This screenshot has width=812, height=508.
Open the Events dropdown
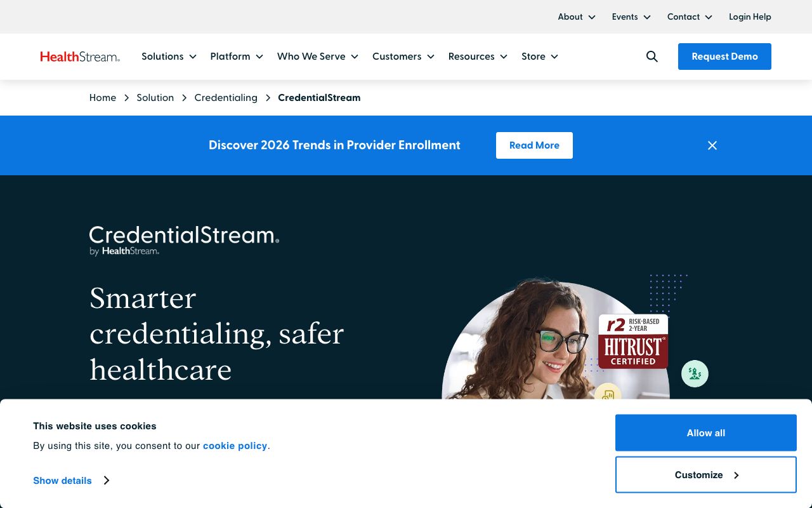tap(631, 17)
